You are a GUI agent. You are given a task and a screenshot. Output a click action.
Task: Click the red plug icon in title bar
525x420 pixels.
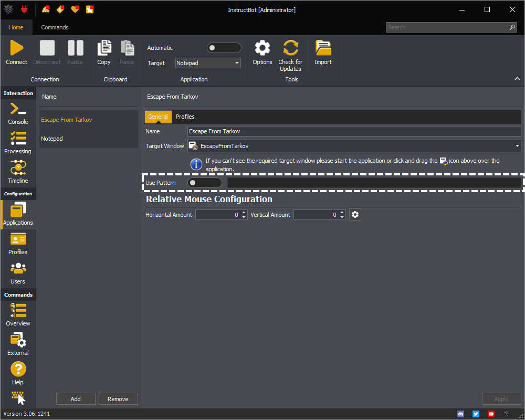(x=24, y=9)
